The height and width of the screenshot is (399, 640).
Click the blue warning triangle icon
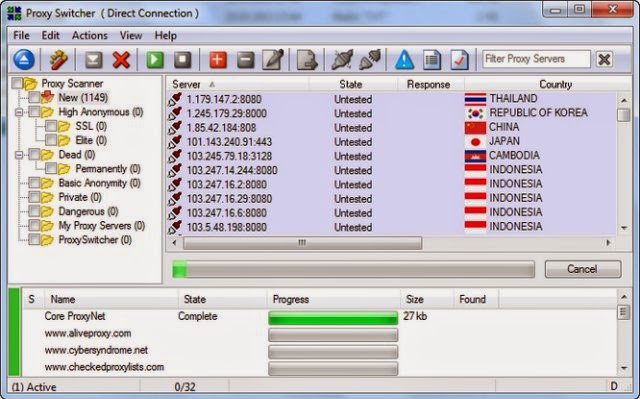coord(404,60)
